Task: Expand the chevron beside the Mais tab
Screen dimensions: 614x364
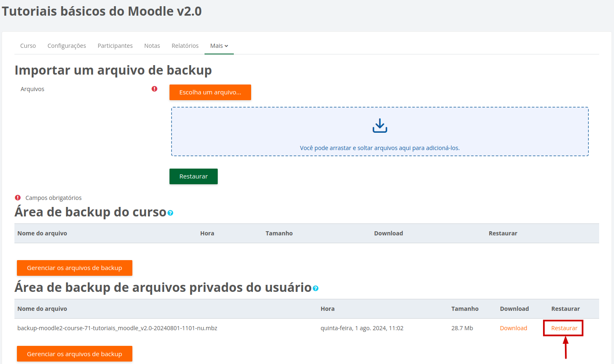Action: (226, 46)
